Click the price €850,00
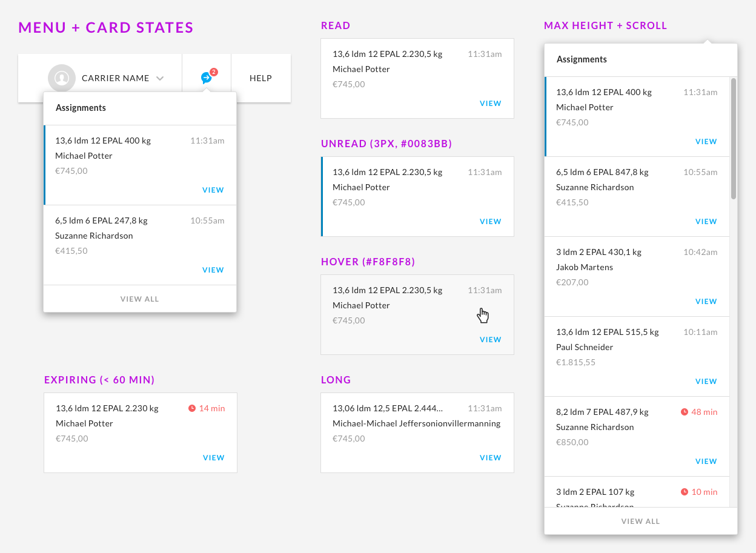 tap(572, 442)
